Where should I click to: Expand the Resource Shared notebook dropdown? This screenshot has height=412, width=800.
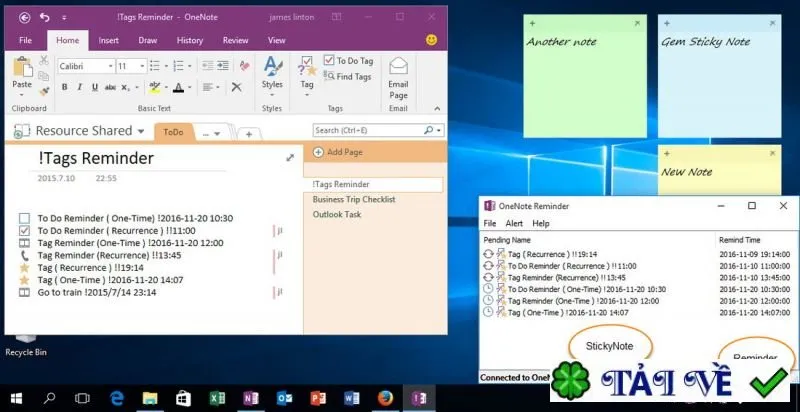click(141, 131)
